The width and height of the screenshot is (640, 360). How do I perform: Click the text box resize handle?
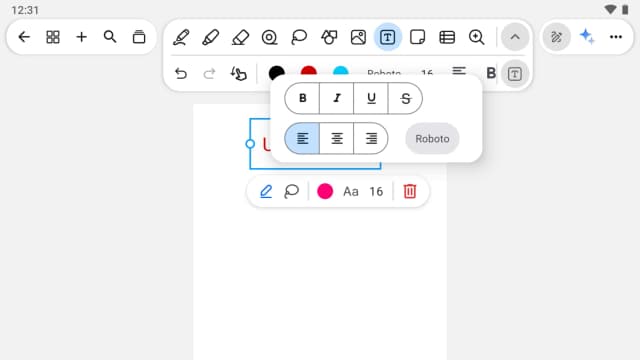coord(250,144)
